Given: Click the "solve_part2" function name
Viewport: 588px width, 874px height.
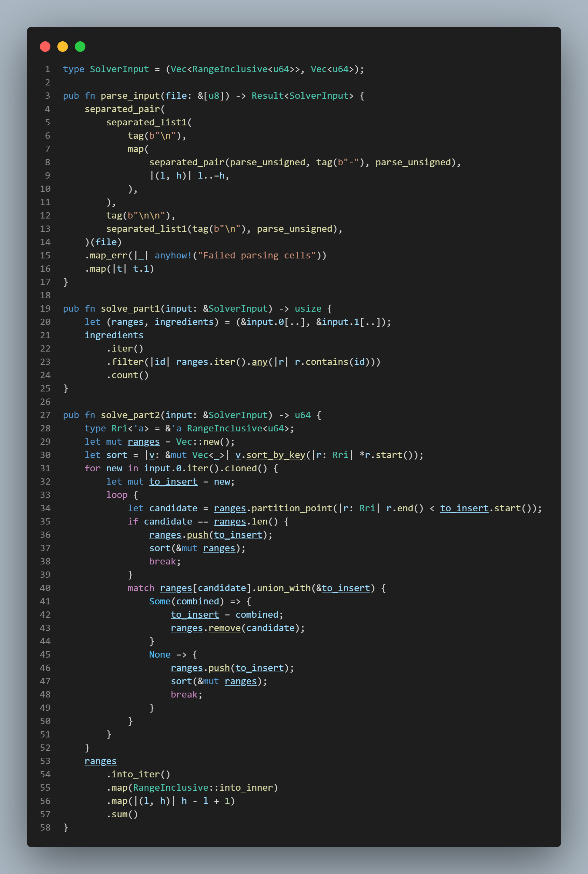Looking at the screenshot, I should [131, 415].
